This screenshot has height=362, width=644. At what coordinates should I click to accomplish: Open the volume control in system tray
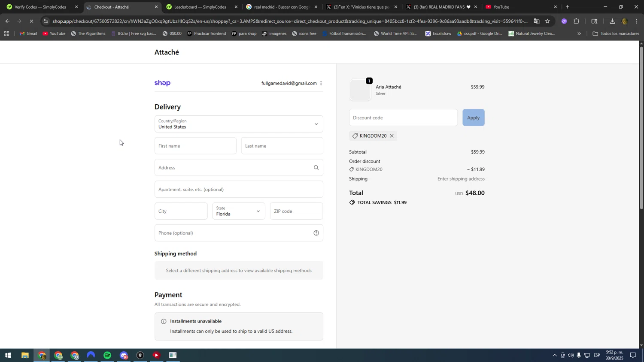coord(571,356)
